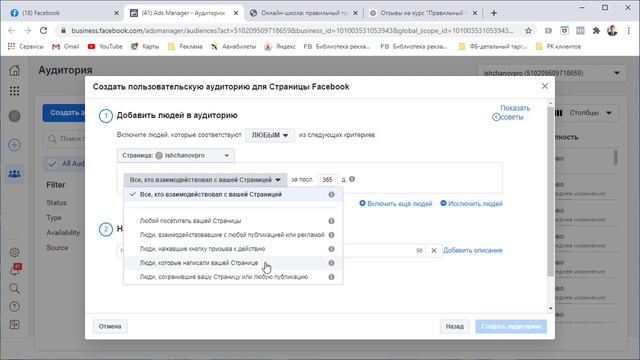Viewport: 640px width, 360px height.
Task: Go back in browser history
Action: 11,31
